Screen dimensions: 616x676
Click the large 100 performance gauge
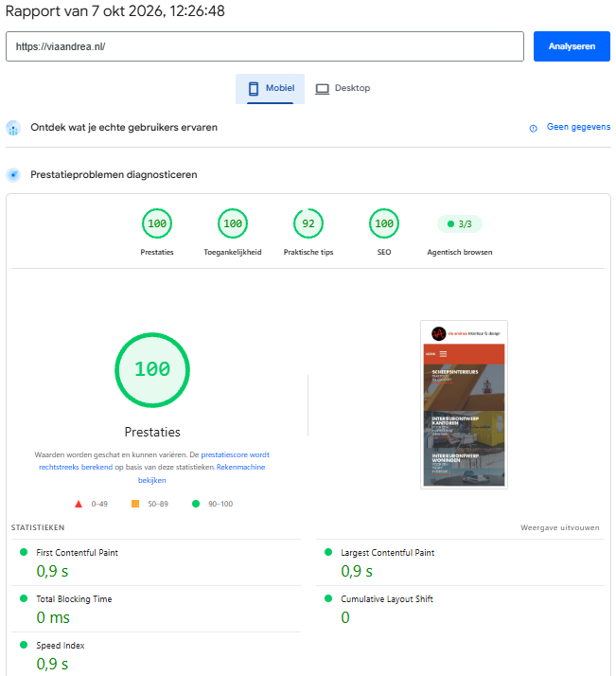point(152,370)
